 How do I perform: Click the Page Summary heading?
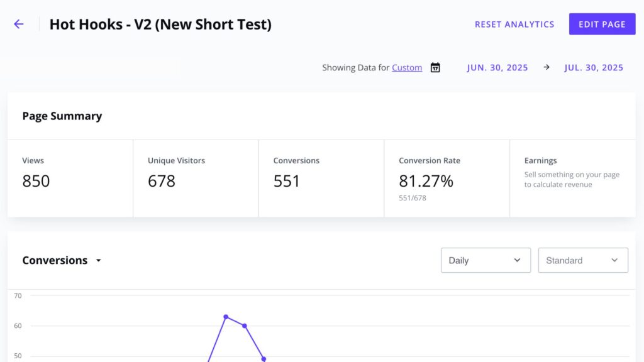(62, 116)
